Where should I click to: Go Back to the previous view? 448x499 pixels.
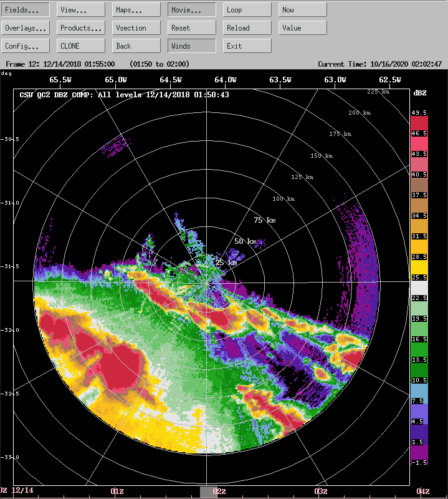136,46
